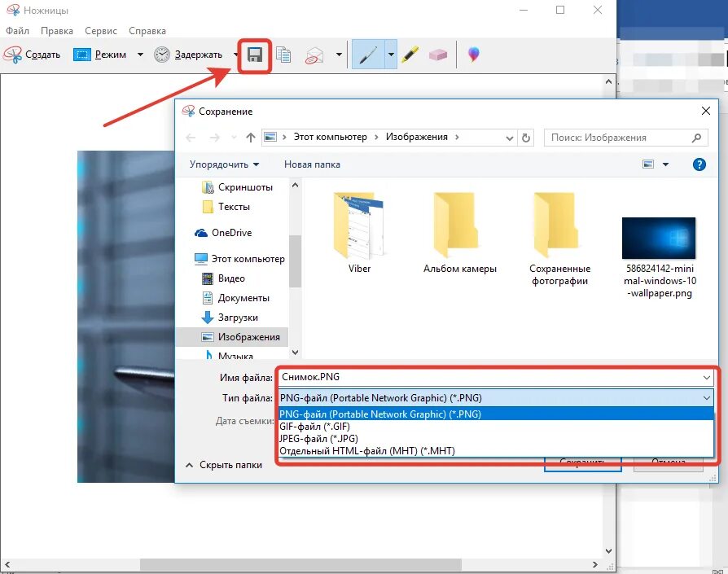Select Изображения in the navigation tree

(232, 337)
